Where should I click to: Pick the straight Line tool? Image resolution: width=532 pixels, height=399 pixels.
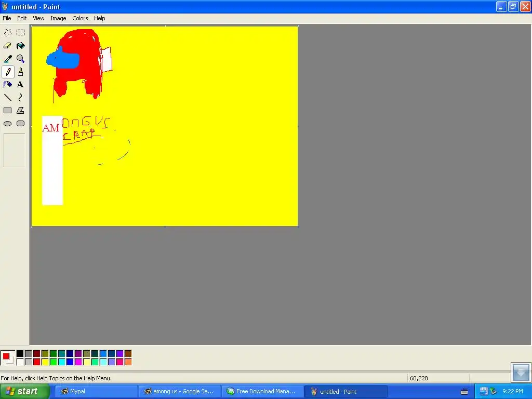[x=7, y=97]
